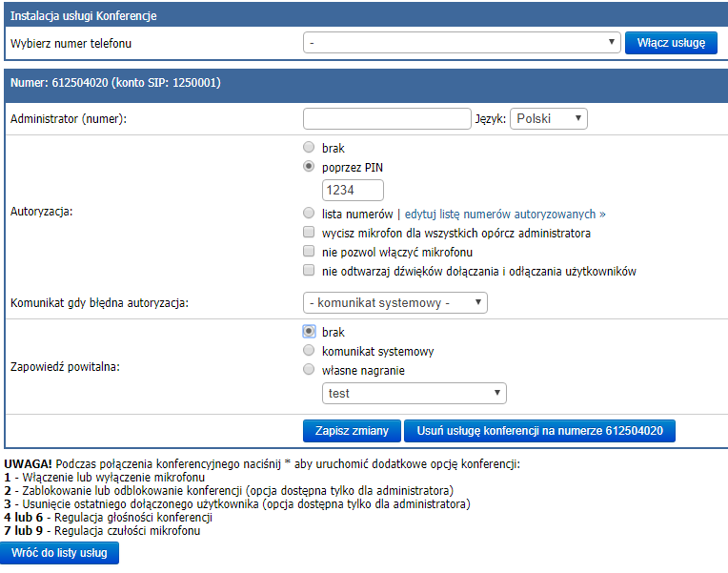Click Usuń usługę konferencji na numerze button

point(539,431)
